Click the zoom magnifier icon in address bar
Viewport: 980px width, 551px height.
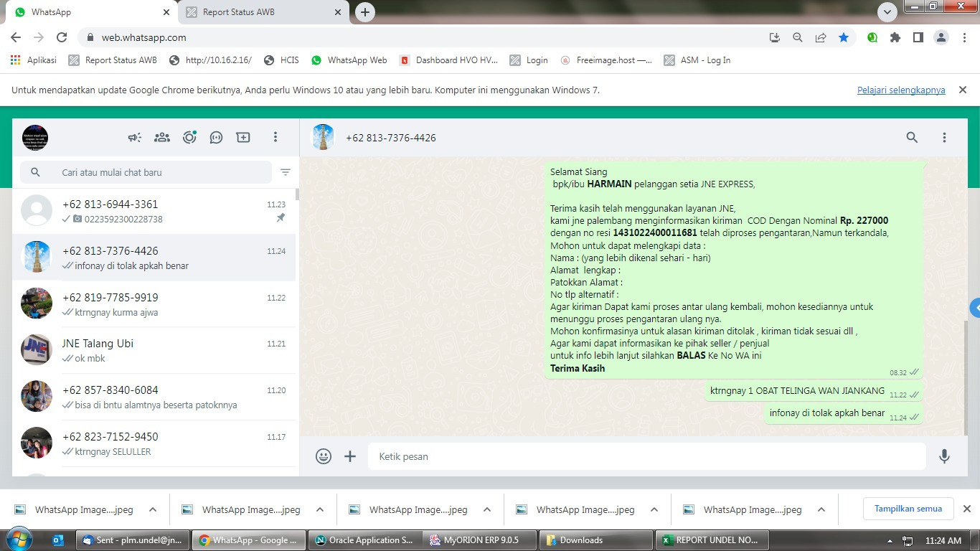(x=797, y=37)
